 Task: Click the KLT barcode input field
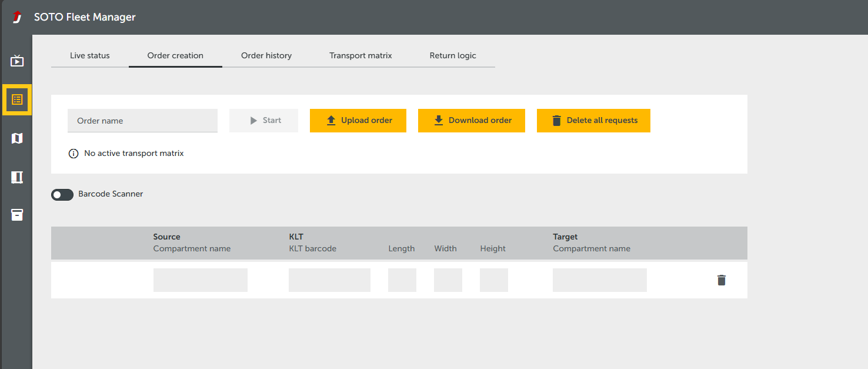329,280
